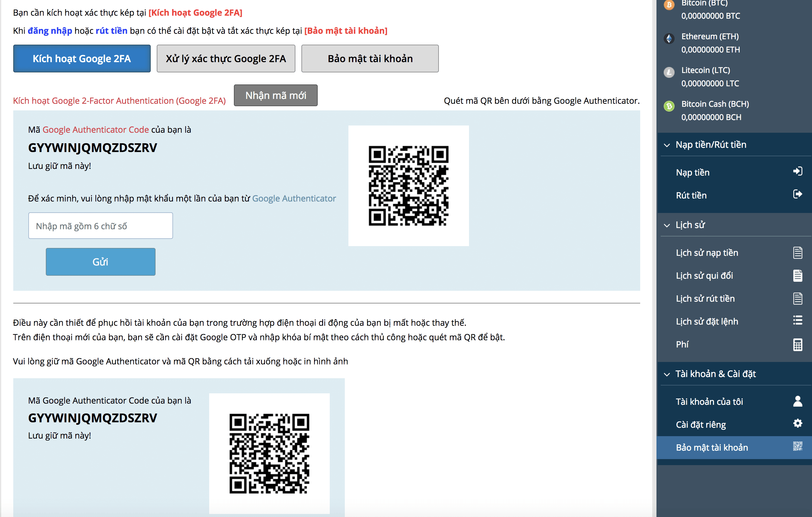Viewport: 812px width, 517px height.
Task: Click the red Google Authenticator Code text
Action: pos(96,130)
